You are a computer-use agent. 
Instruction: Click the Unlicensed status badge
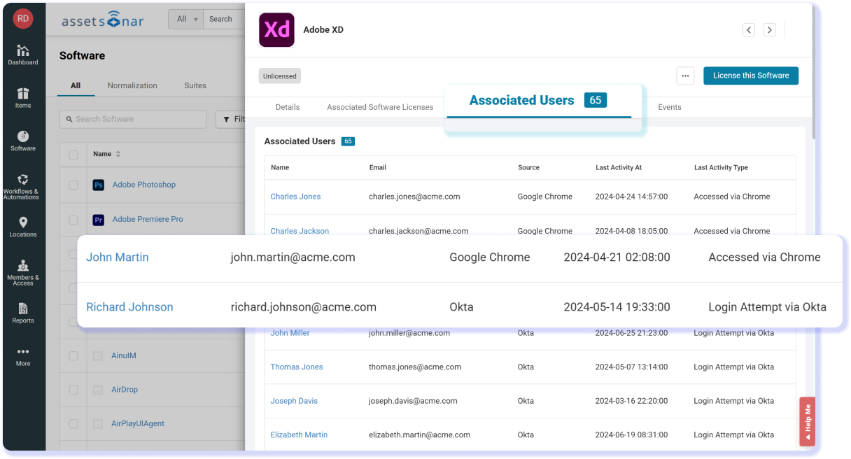coord(280,76)
